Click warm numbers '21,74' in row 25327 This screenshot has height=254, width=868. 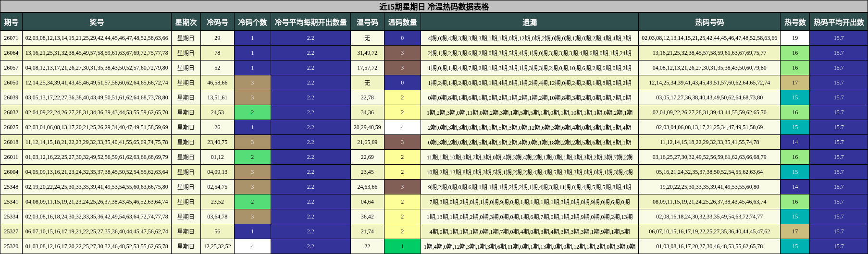pos(367,231)
